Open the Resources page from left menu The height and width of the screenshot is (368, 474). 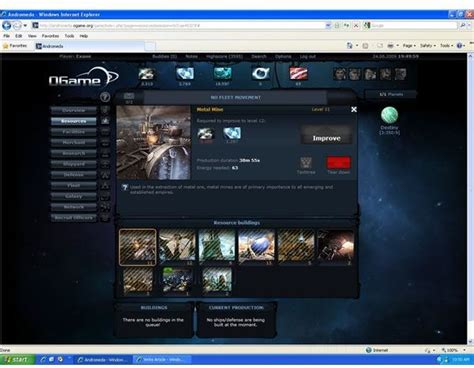74,121
